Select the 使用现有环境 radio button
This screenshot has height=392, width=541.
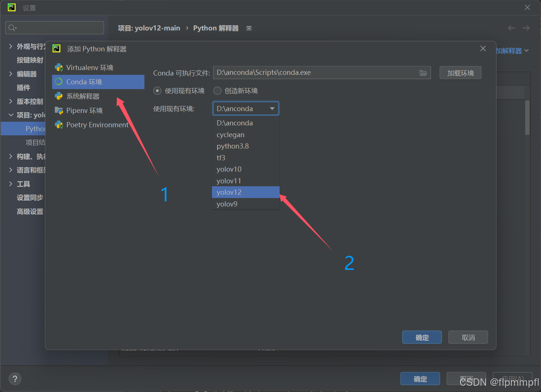(157, 91)
